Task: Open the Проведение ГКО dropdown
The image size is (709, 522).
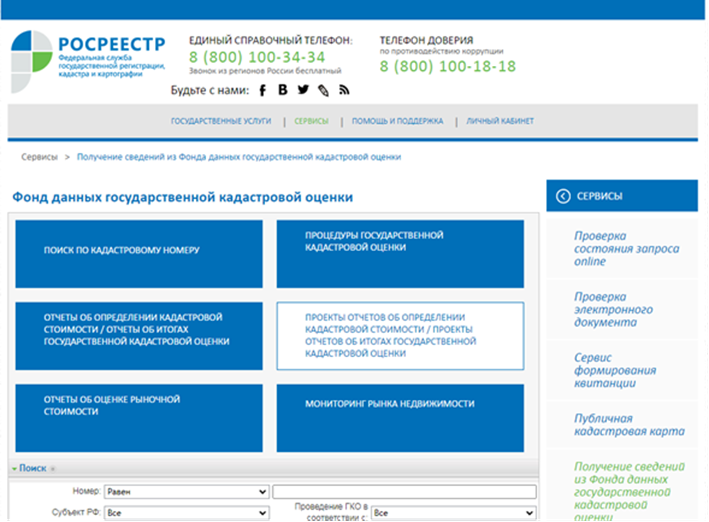Action: [x=453, y=512]
